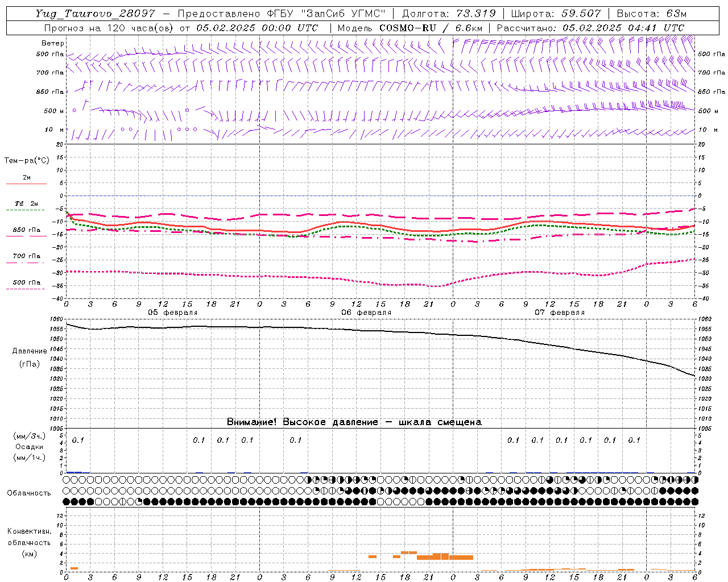Click the Прогноз на 120 часа(ов) text
Screen dimensions: 728x582
[x=109, y=28]
